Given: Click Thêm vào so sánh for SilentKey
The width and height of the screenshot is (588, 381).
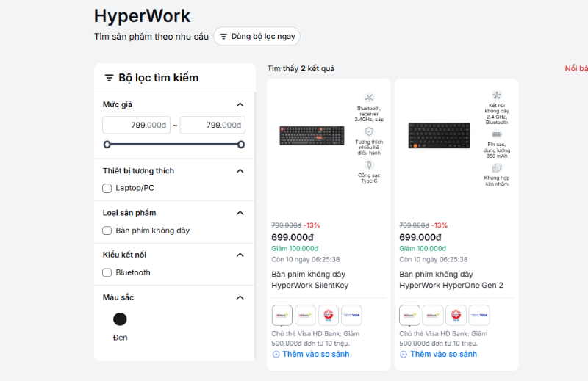Looking at the screenshot, I should tap(311, 354).
